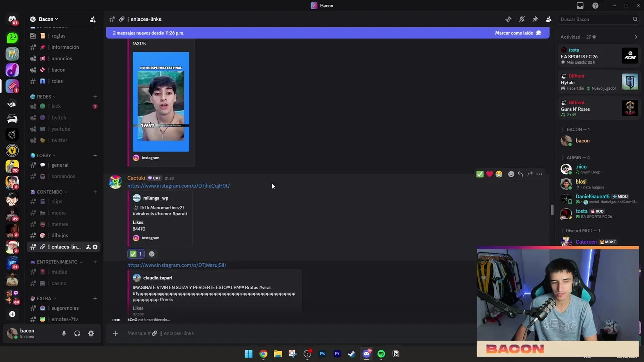Click Marcar como leído button

coord(518,33)
